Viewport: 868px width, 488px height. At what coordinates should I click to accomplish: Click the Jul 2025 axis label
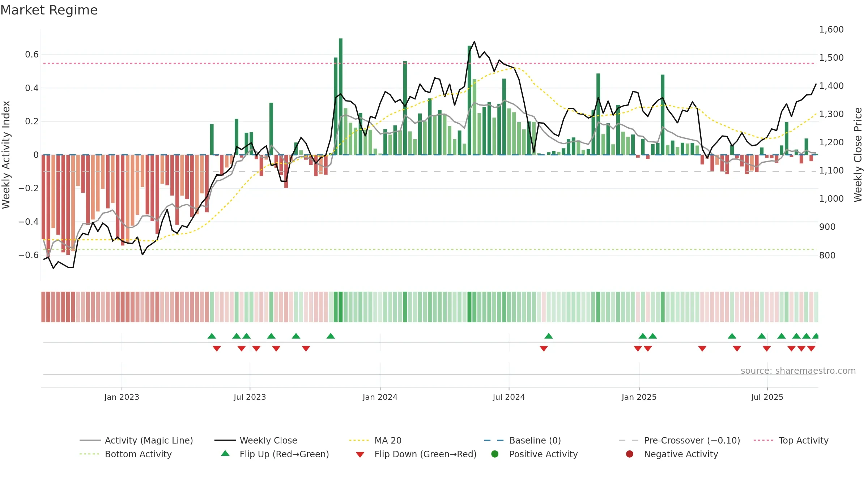[767, 397]
